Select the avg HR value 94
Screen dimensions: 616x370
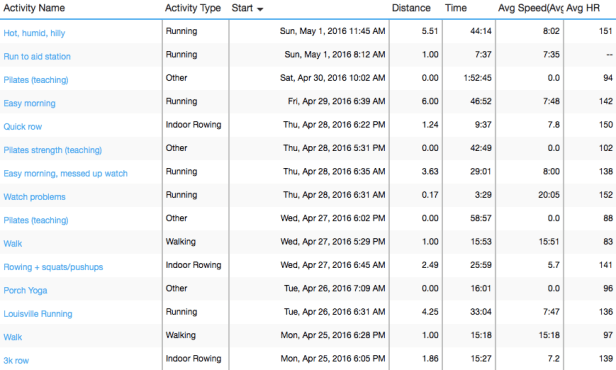click(x=608, y=78)
